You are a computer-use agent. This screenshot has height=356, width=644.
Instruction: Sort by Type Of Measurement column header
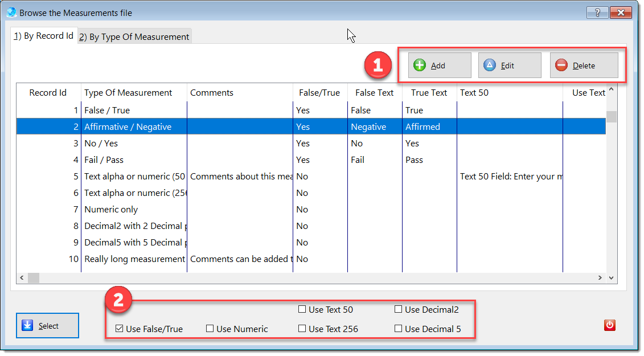click(128, 93)
